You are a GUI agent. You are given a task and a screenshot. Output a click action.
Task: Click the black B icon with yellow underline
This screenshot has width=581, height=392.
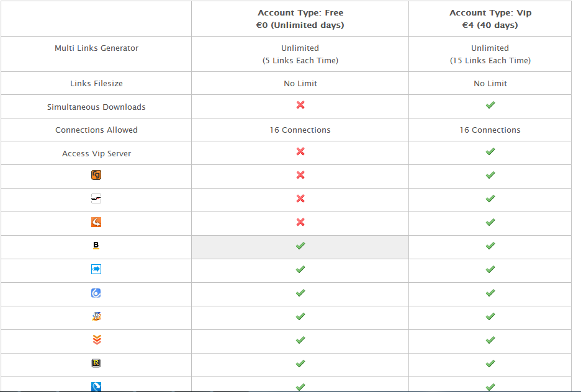pos(96,246)
